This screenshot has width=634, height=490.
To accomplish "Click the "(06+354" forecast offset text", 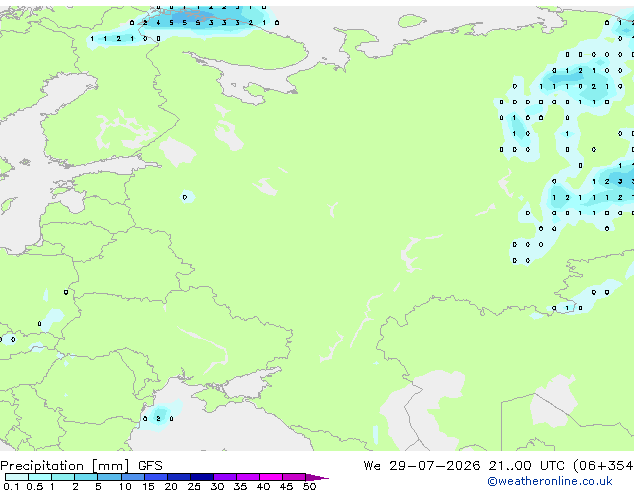I will click(603, 466).
